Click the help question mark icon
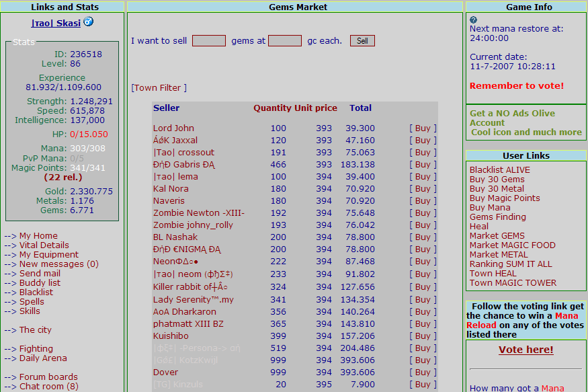The height and width of the screenshot is (392, 588). (474, 20)
